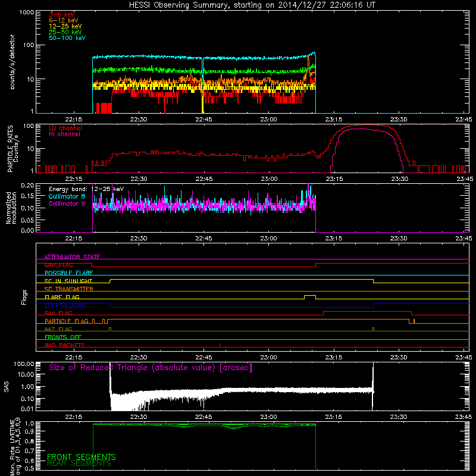The image size is (476, 476).
Task: Click 22:45 time label below Flags panel
Action: 203,358
